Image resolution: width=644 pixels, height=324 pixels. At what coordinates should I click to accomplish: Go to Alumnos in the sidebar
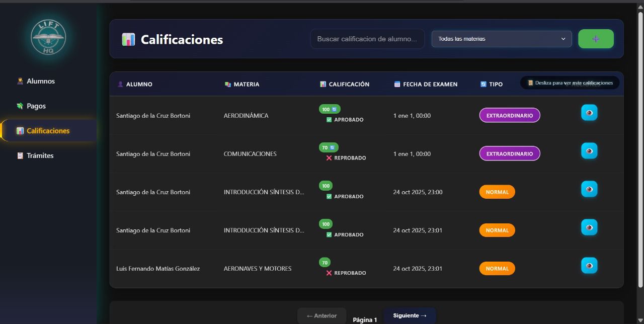[x=41, y=81]
